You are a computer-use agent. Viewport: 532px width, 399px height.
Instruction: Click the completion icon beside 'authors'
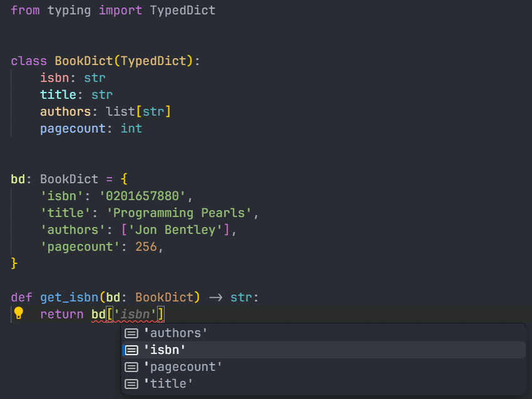131,333
